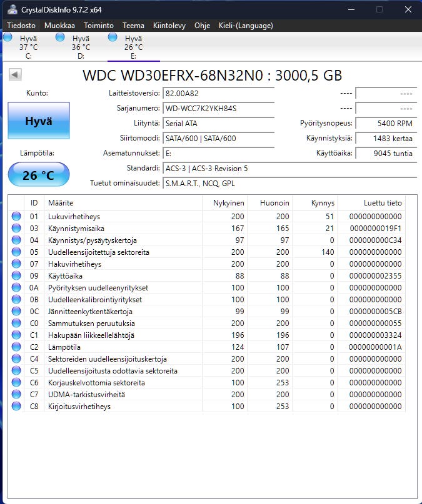
Task: Click raw value 00000000001A
Action: (x=375, y=347)
